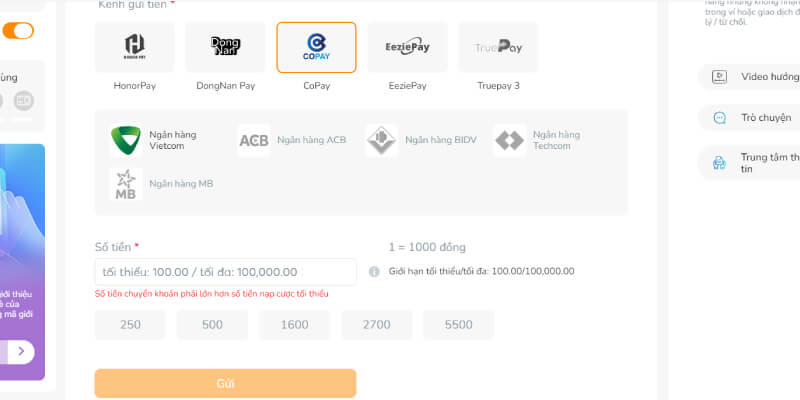Click the chat bubble icon
Viewport: 800px width, 400px height.
coord(719,118)
